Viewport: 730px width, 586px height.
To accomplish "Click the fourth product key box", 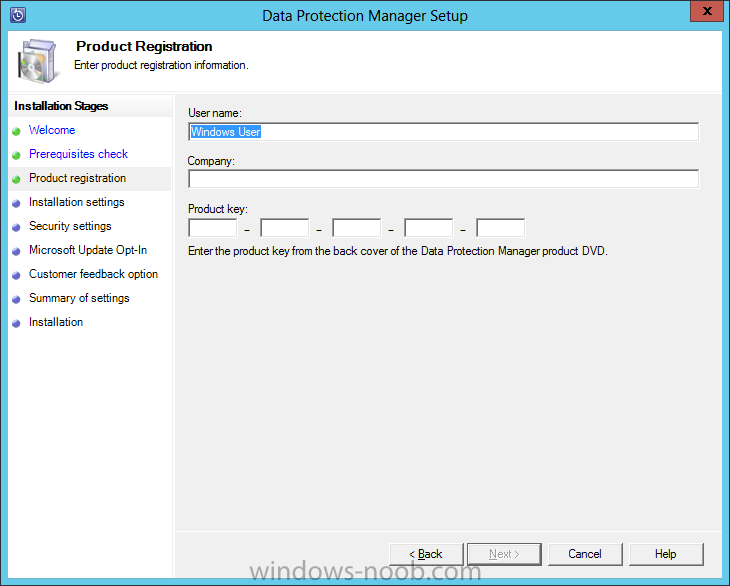I will pyautogui.click(x=428, y=228).
